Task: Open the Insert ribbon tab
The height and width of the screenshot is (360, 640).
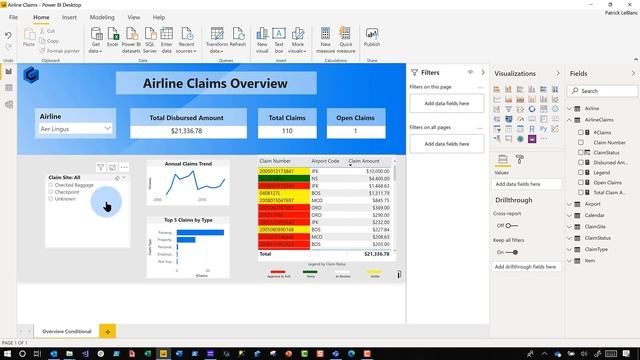Action: pyautogui.click(x=69, y=17)
